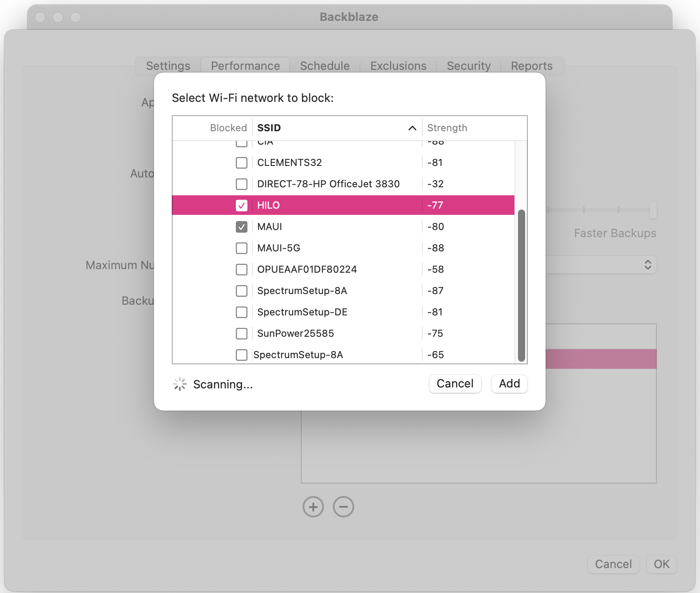Click the network list scrollbar

pos(522,286)
